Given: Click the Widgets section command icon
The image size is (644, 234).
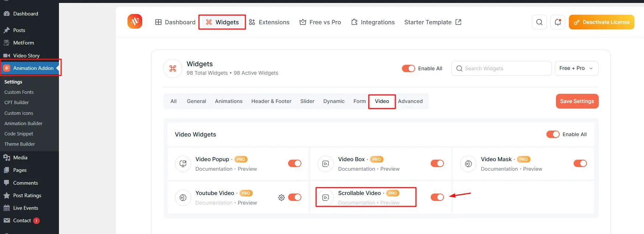Looking at the screenshot, I should tap(173, 68).
